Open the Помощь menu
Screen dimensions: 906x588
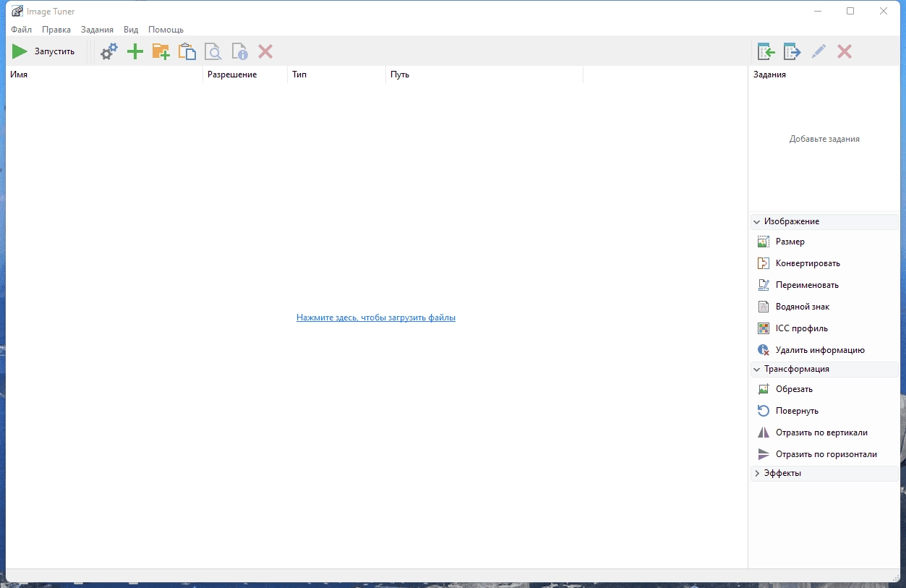point(166,30)
